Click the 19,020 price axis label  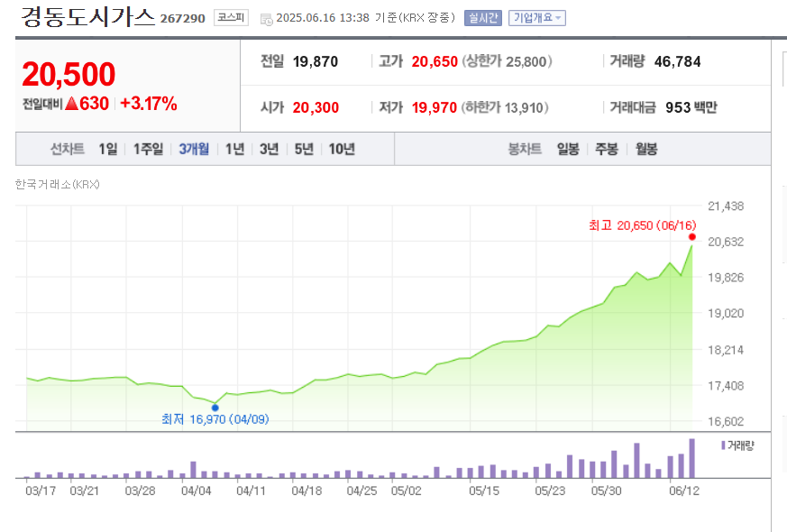(x=726, y=313)
